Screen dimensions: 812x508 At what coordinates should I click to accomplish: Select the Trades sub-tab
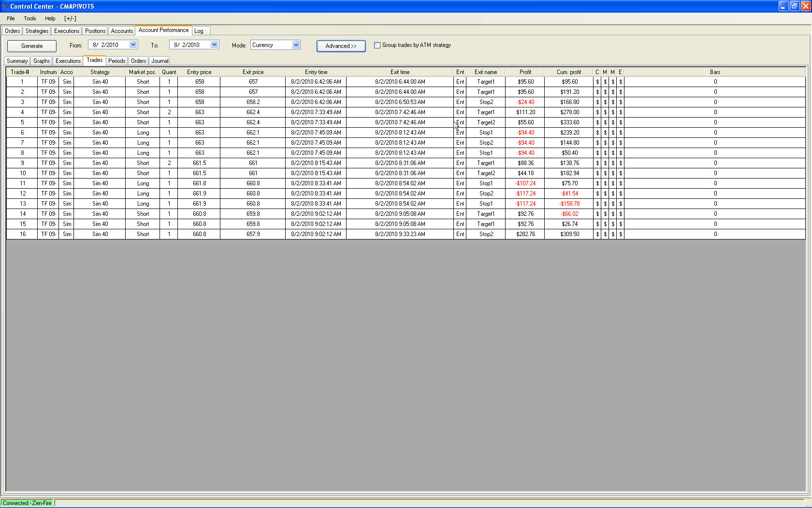pyautogui.click(x=95, y=60)
